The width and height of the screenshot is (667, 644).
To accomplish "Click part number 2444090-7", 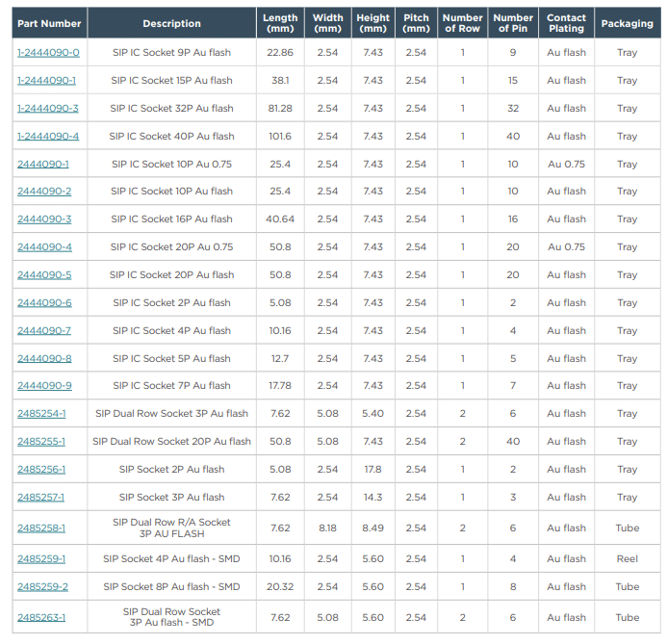I will click(x=44, y=331).
